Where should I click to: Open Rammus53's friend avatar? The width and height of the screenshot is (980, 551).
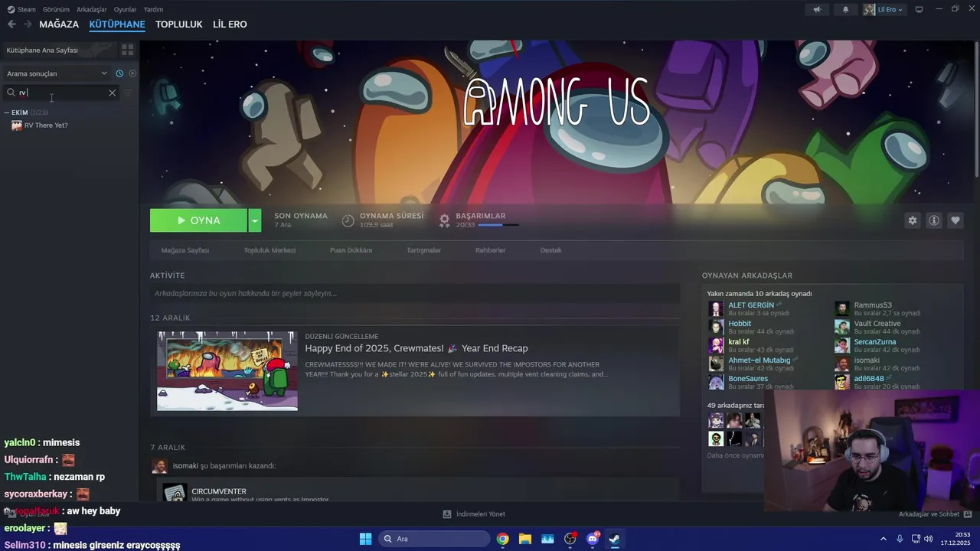pyautogui.click(x=841, y=308)
